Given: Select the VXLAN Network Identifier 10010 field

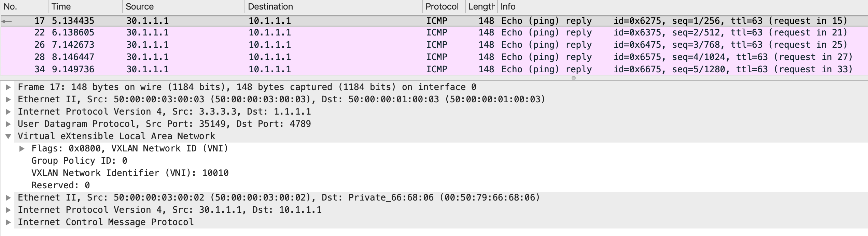Looking at the screenshot, I should point(130,173).
